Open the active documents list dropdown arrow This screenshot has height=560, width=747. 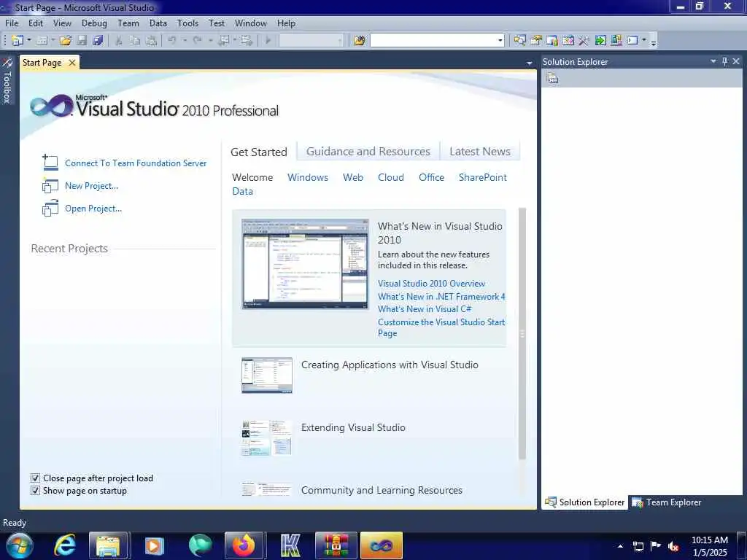(x=530, y=63)
